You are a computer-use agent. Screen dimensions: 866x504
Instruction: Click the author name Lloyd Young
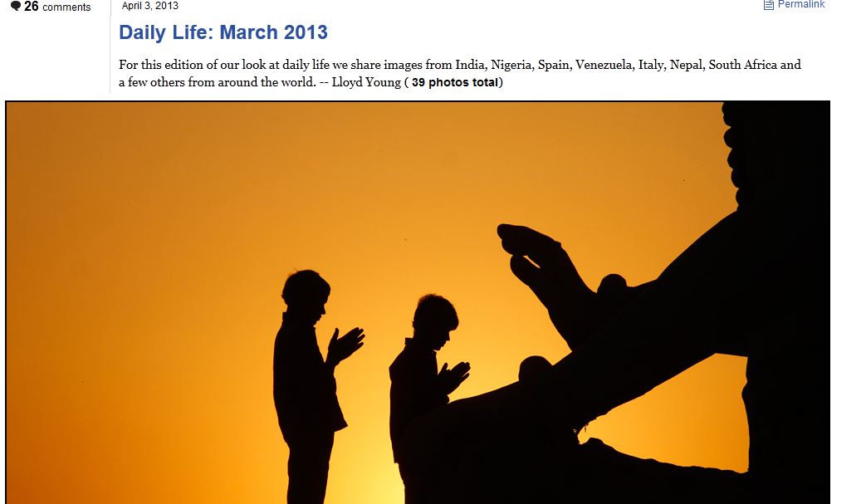coord(365,82)
